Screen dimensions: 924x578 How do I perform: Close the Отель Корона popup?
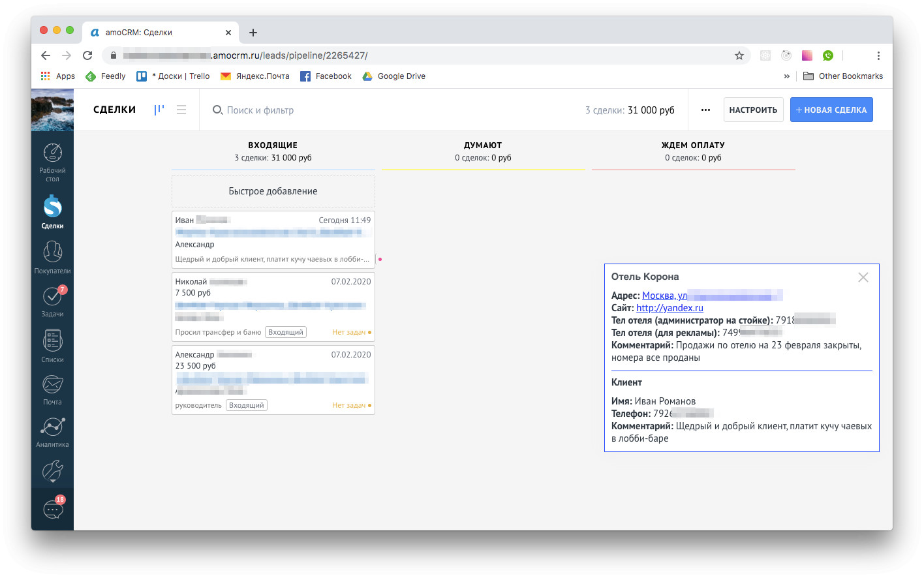pos(863,277)
